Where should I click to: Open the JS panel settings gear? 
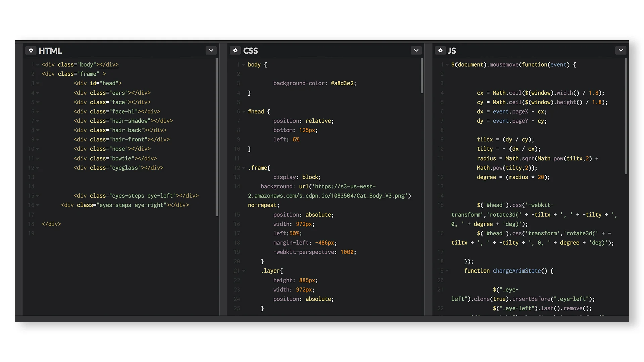[x=440, y=50]
